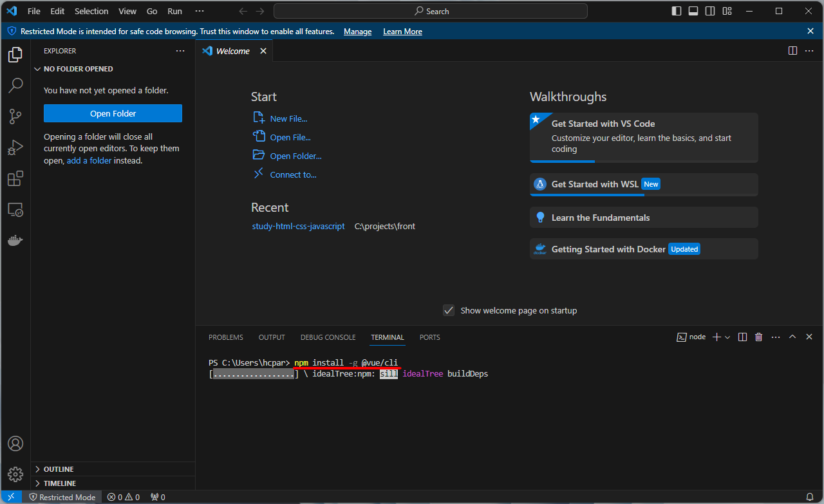Close the Welcome editor tab
This screenshot has height=504, width=824.
pos(263,51)
